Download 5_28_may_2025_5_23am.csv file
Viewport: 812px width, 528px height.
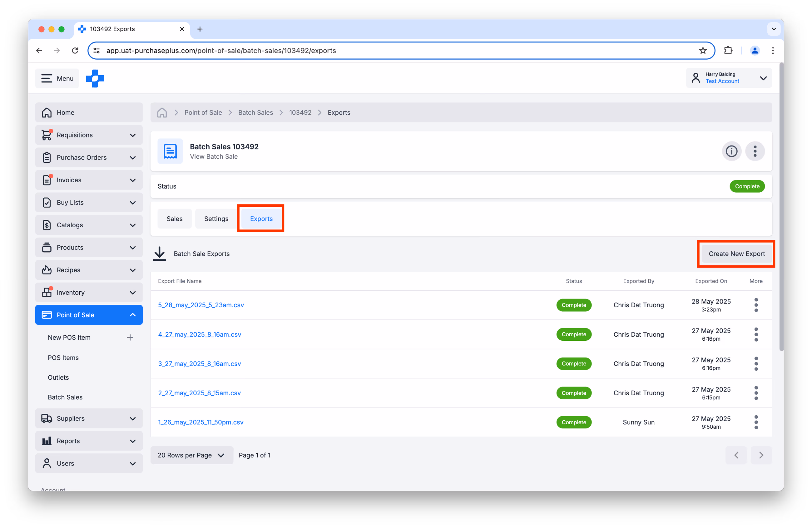click(201, 305)
